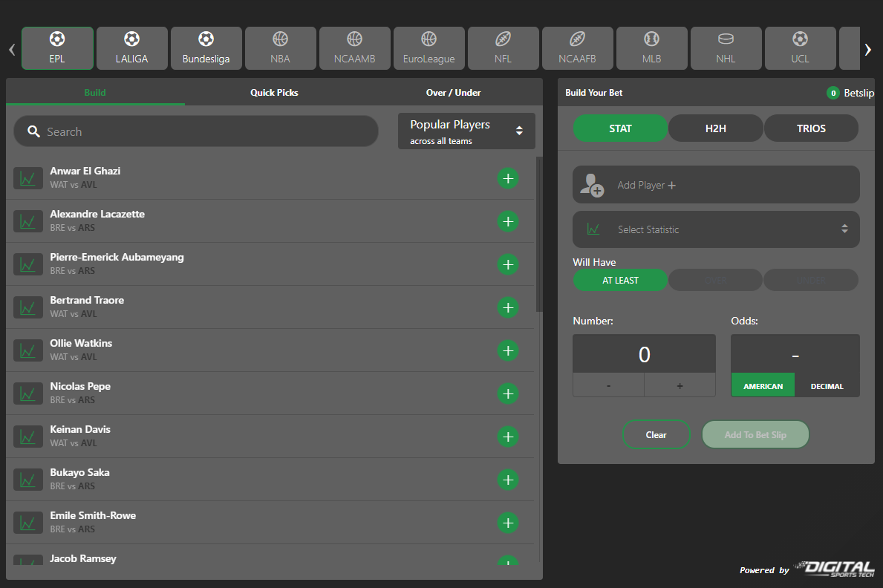This screenshot has width=883, height=588.
Task: Switch to the NCAAFB league tab
Action: point(577,48)
